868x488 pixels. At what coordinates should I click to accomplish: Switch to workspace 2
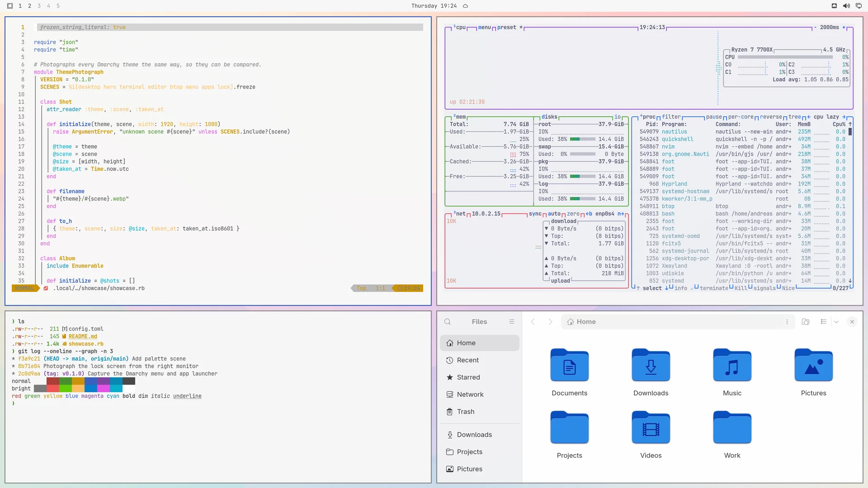coord(29,6)
